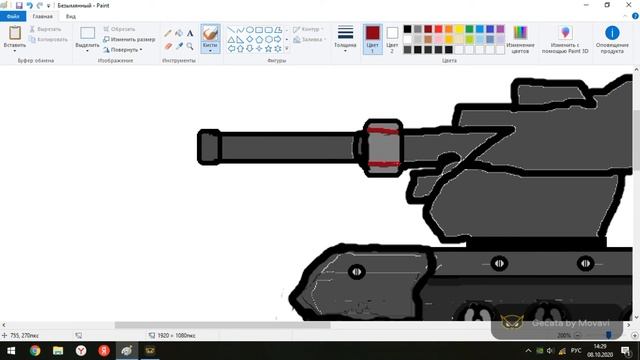Select the Fill with color bucket tool
Image resolution: width=640 pixels, height=360 pixels.
pyautogui.click(x=179, y=33)
